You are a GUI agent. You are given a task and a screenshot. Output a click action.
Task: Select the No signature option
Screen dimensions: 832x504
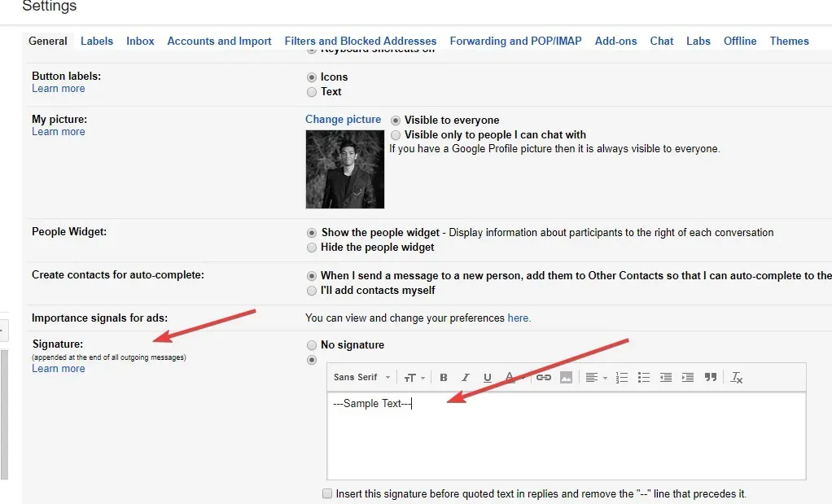(x=312, y=345)
